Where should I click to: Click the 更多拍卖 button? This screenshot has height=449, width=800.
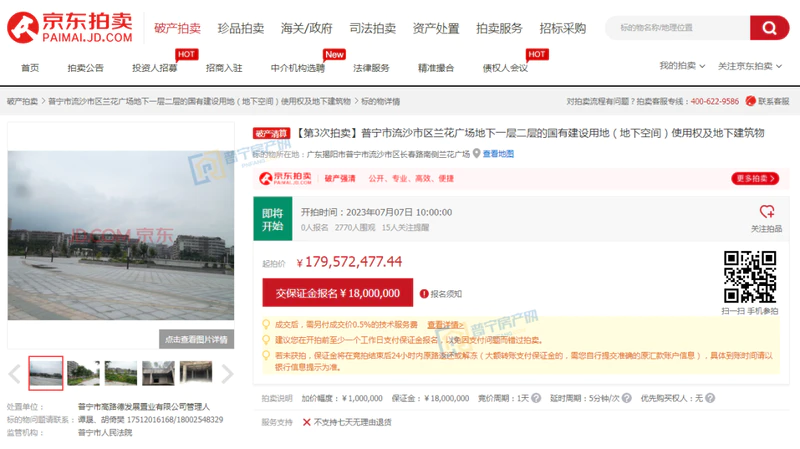tap(755, 178)
